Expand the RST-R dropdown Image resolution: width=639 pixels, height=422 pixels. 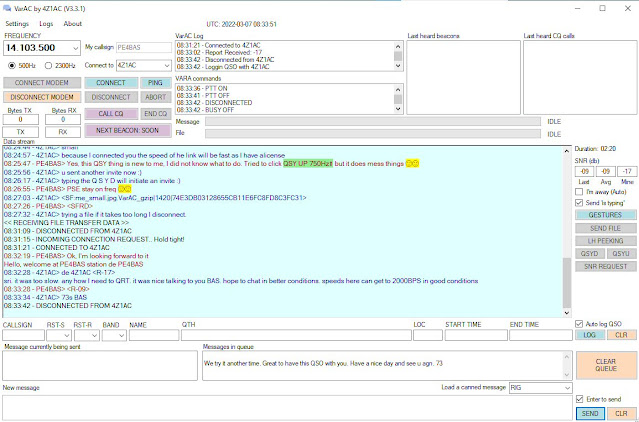tap(94, 335)
